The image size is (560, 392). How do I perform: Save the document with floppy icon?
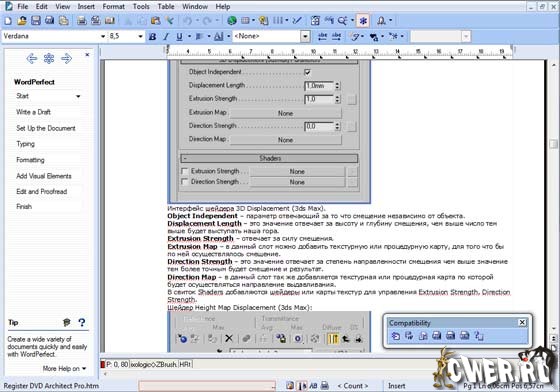click(36, 21)
